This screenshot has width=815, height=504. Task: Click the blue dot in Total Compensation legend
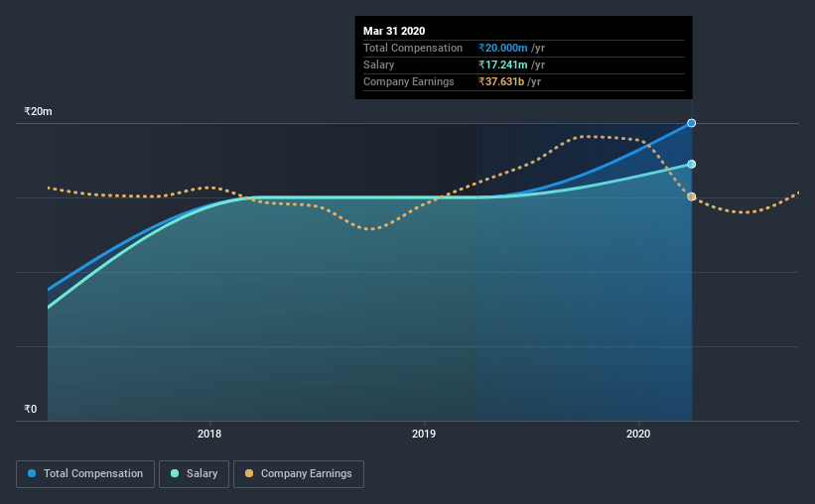[x=32, y=473]
